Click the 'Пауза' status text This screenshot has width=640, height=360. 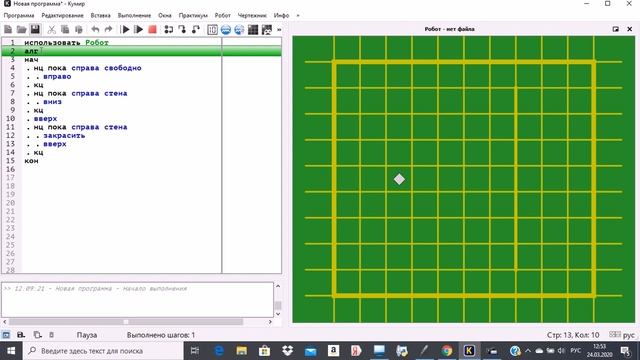[x=87, y=335]
